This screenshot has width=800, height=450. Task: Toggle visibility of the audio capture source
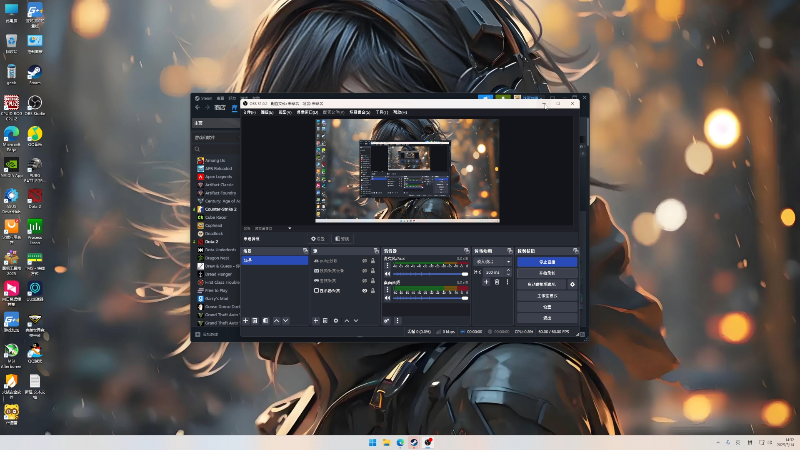[x=364, y=261]
